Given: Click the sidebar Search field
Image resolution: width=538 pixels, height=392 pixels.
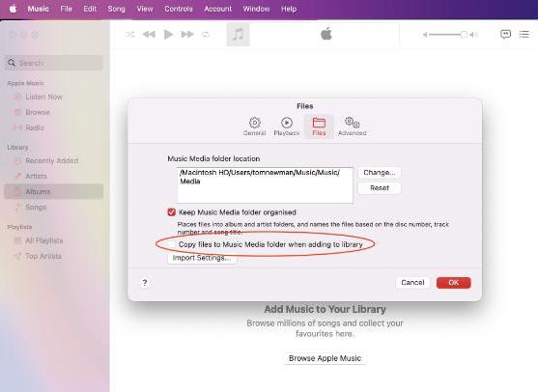Looking at the screenshot, I should (x=54, y=63).
